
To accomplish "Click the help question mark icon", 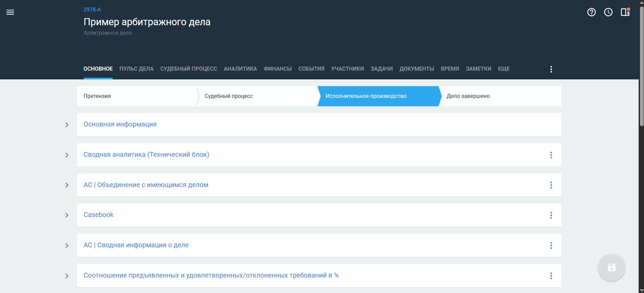I will pos(591,12).
